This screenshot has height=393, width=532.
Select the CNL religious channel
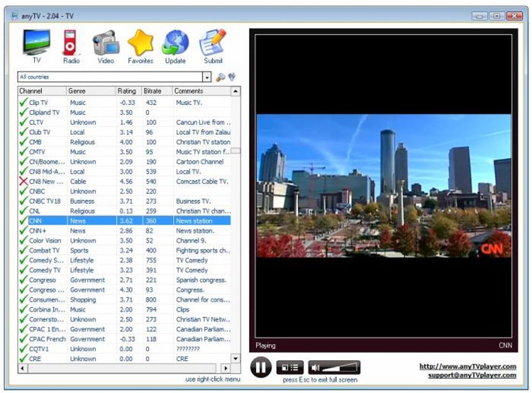click(x=125, y=211)
